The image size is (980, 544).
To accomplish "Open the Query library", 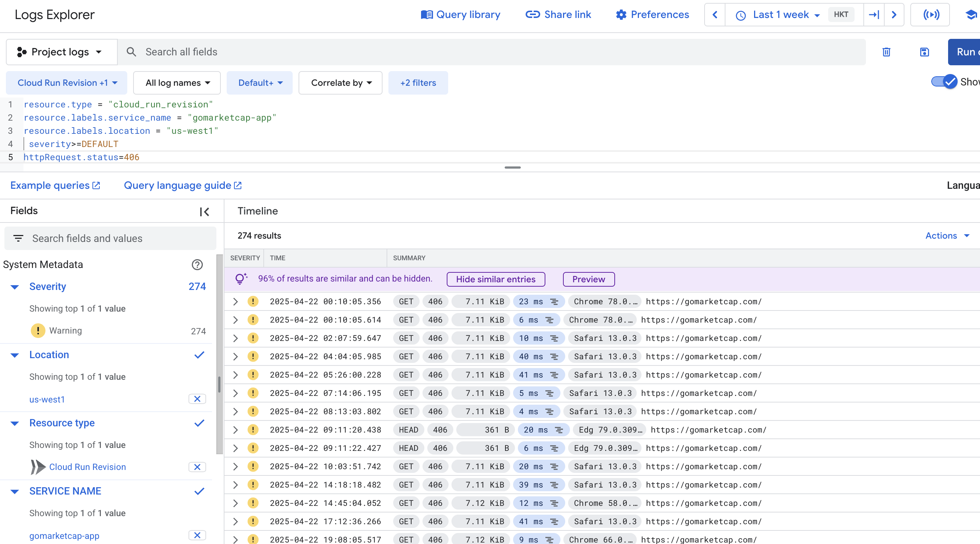I will click(460, 14).
